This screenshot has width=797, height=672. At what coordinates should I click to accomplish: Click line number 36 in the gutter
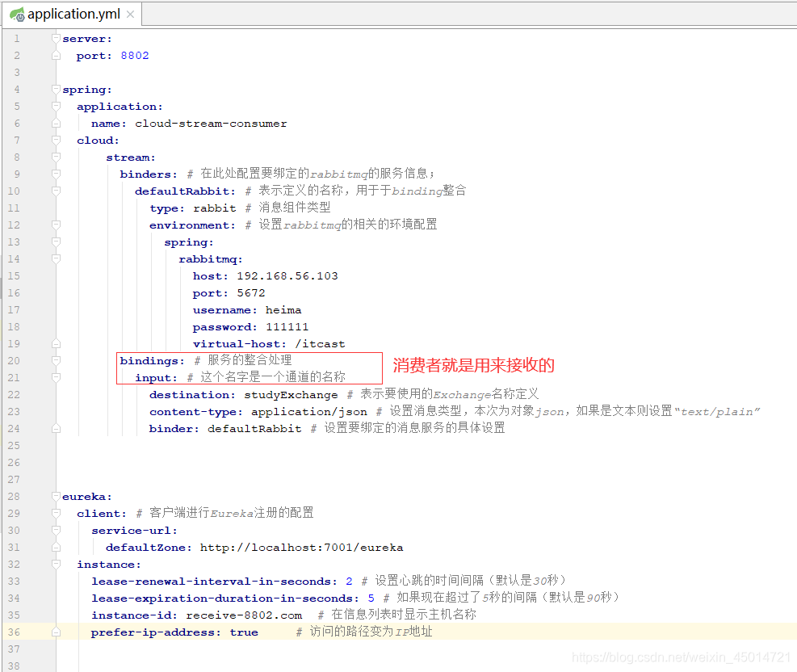click(14, 632)
